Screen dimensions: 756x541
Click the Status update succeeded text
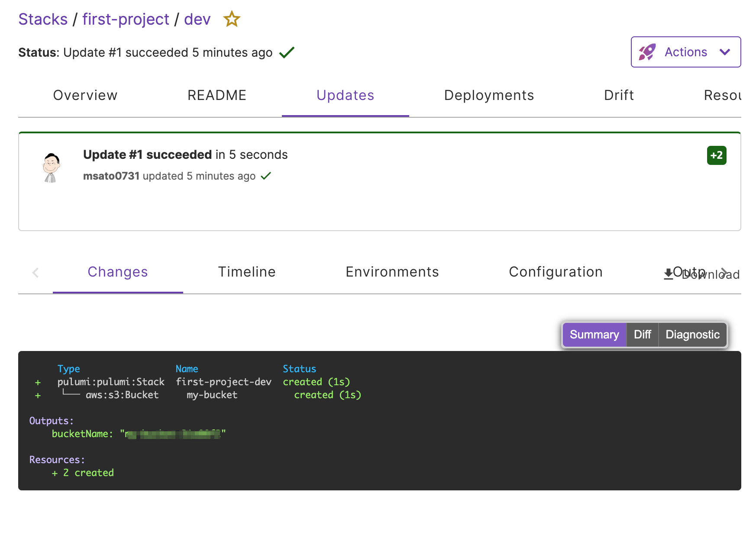click(x=145, y=53)
